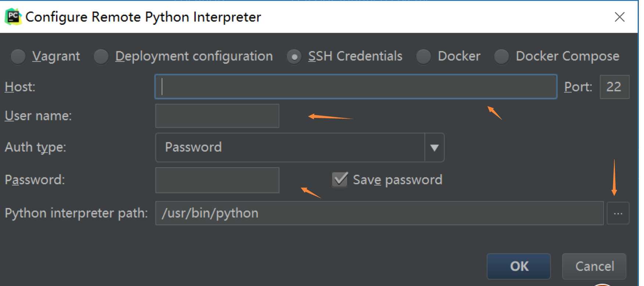Choose the SSH Credentials radio button
Screen dimensions: 644x286
click(294, 57)
